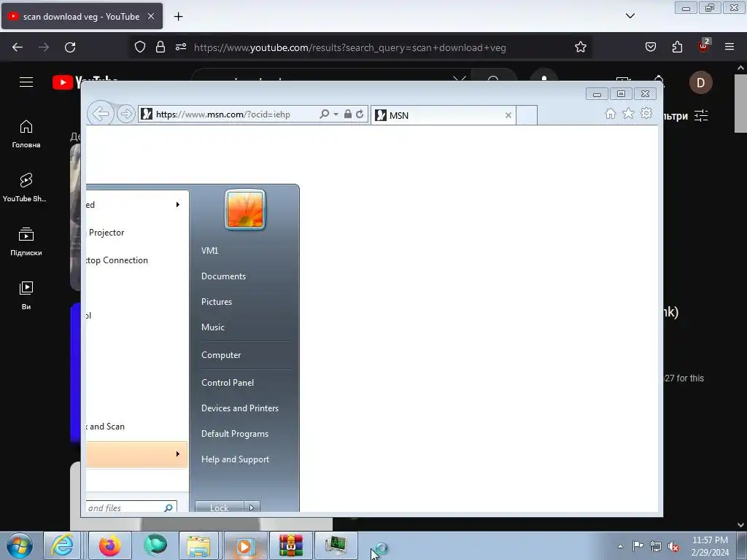Open Documents from Start menu
Image resolution: width=747 pixels, height=560 pixels.
(223, 276)
